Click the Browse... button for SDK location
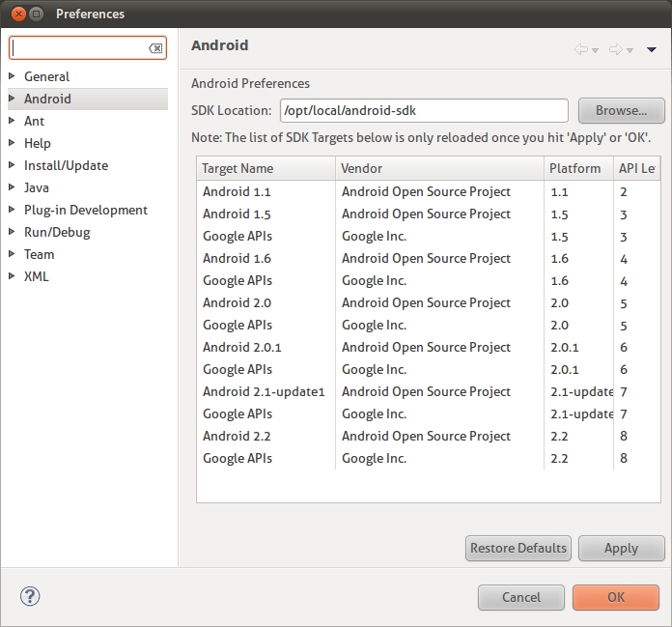Image resolution: width=672 pixels, height=627 pixels. pos(621,110)
